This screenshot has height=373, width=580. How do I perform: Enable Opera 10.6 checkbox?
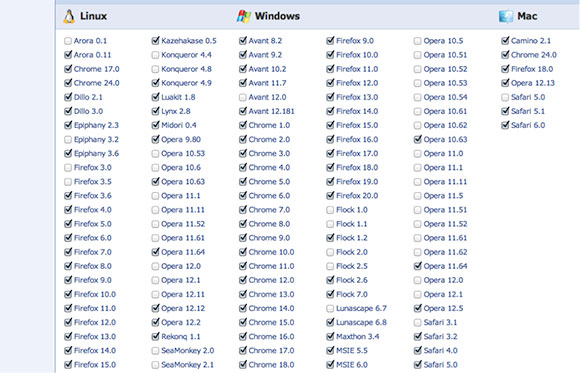155,168
